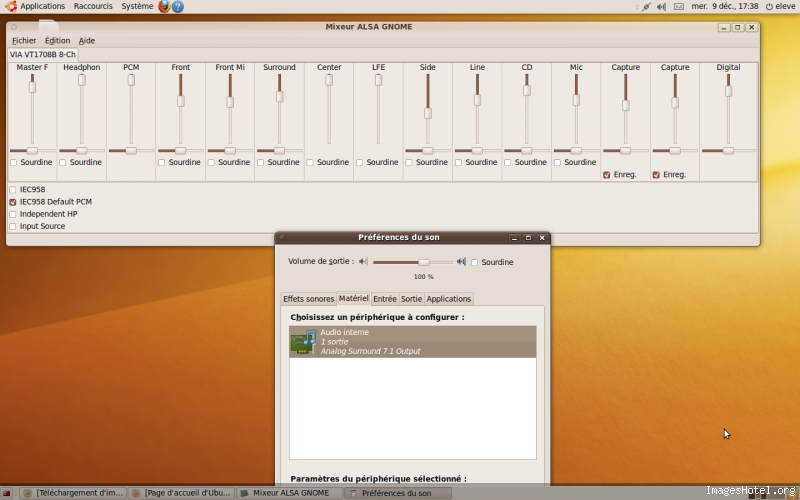Open the Help launcher icon in top panel
The image size is (800, 500).
click(x=178, y=6)
